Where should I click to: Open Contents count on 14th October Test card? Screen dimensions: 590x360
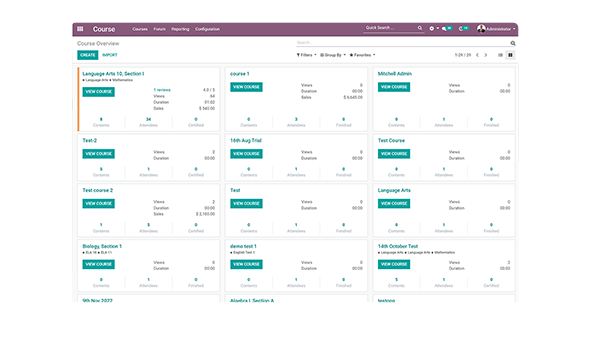(x=396, y=283)
